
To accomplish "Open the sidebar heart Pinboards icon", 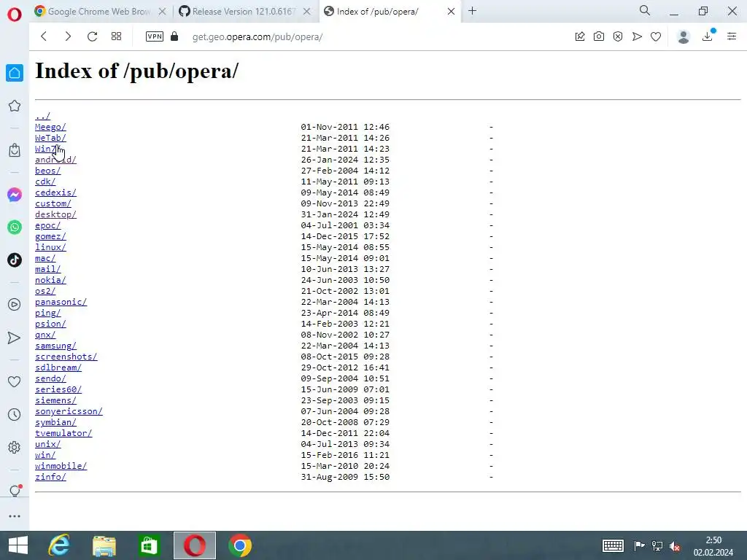I will [x=15, y=381].
